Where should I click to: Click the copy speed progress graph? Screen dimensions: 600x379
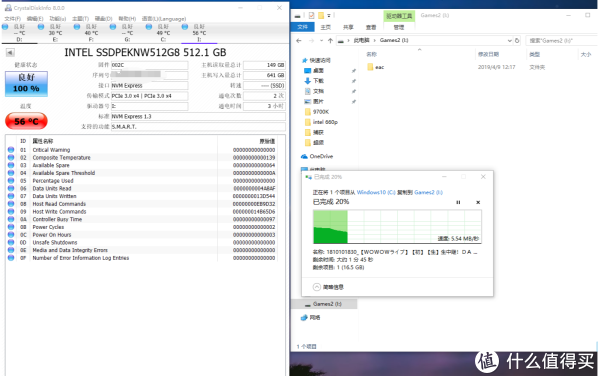tap(397, 227)
